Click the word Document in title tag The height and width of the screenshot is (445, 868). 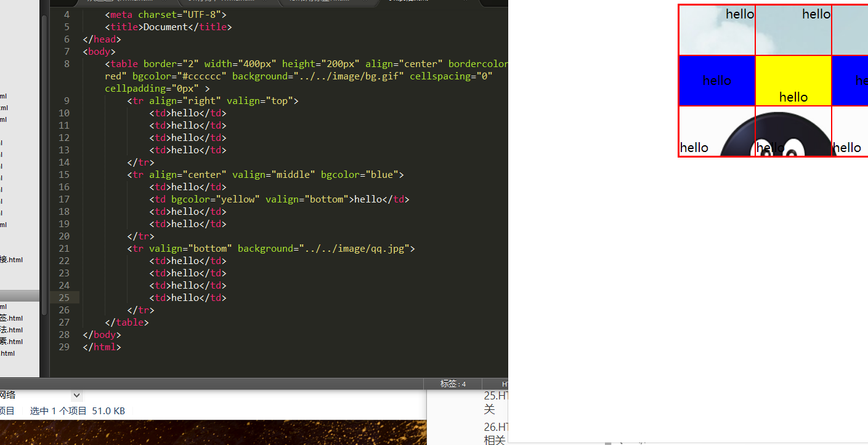[165, 27]
